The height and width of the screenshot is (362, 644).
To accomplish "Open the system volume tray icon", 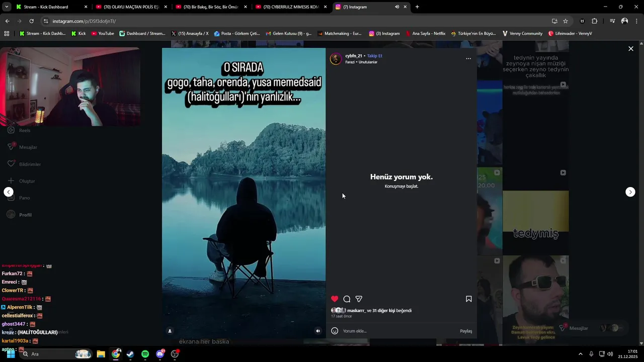I will click(610, 354).
